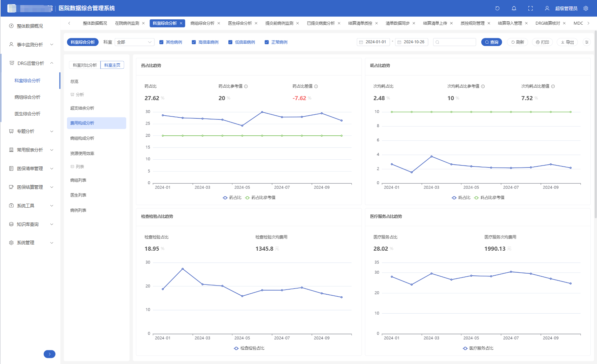597x364 pixels.
Task: Expand 系统管理 sidebar menu
Action: 31,243
